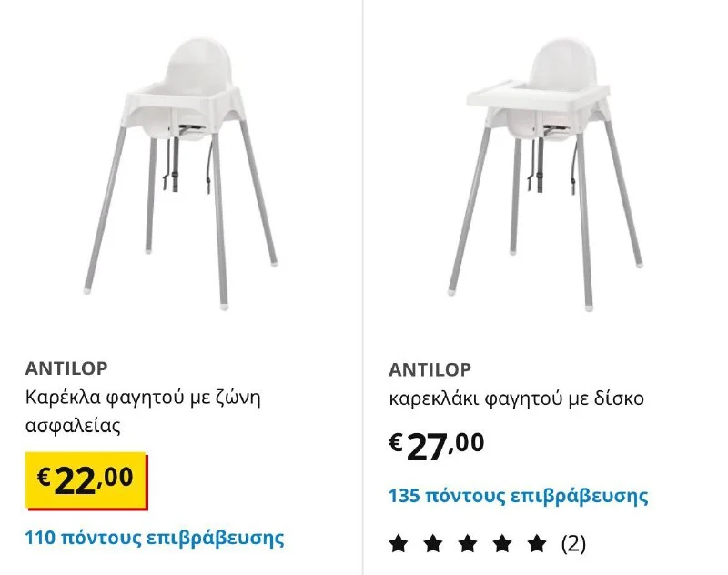The height and width of the screenshot is (575, 728).
Task: Click the euro symbol beside 27,00
Action: [396, 441]
